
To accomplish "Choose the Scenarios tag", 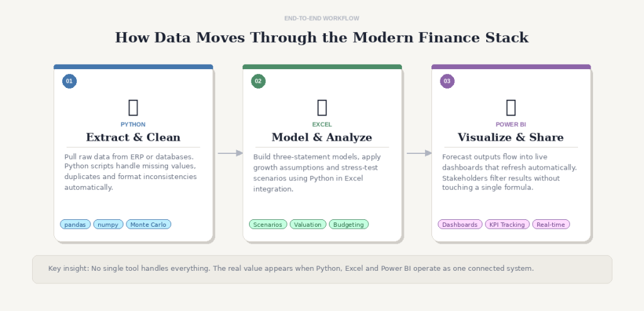I will (268, 224).
